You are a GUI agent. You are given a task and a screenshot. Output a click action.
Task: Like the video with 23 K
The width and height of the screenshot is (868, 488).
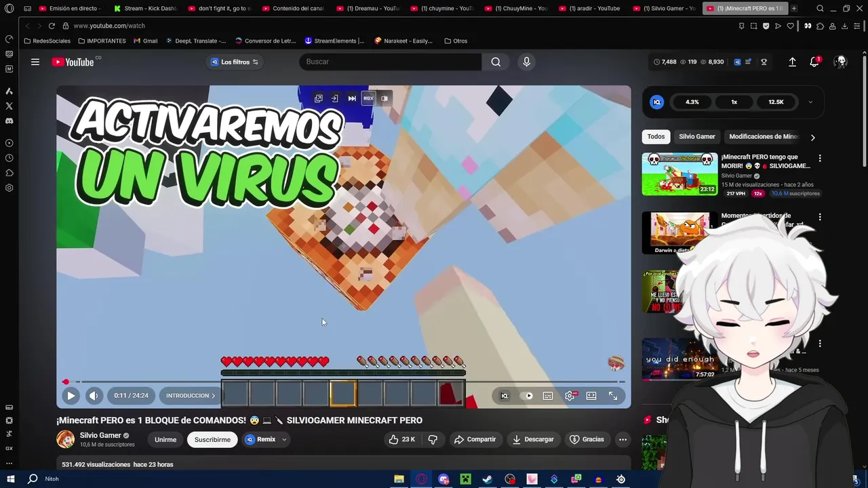coord(401,439)
